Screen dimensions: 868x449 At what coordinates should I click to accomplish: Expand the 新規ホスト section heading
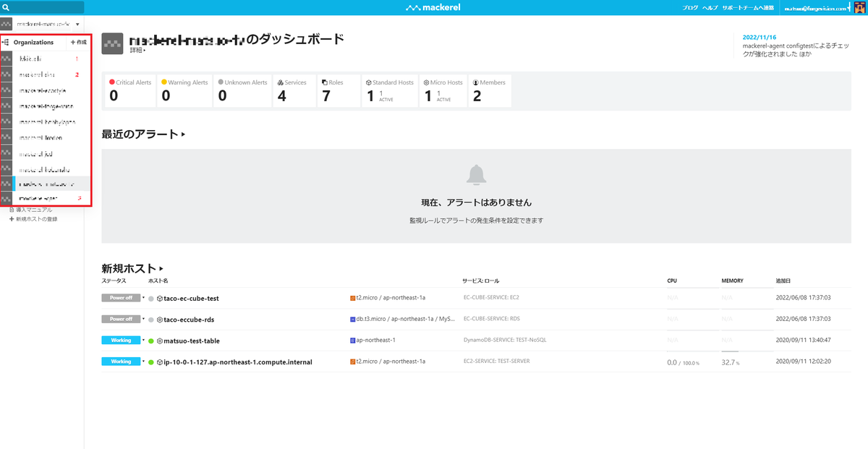point(134,268)
